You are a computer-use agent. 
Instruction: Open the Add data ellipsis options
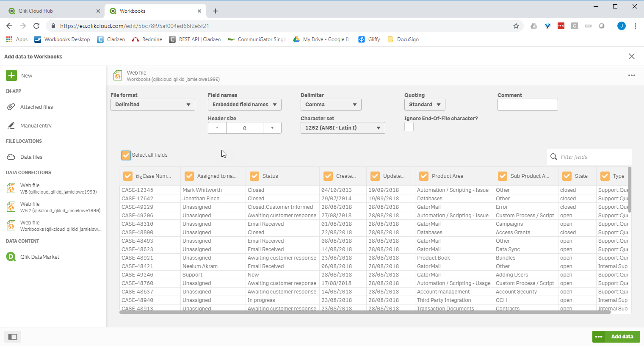[x=599, y=337]
